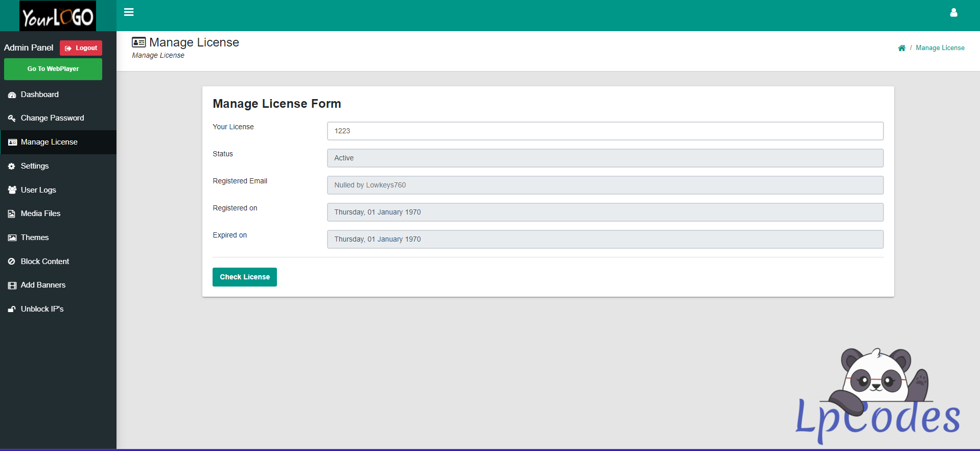
Task: Click the User Logs people icon
Action: 12,190
